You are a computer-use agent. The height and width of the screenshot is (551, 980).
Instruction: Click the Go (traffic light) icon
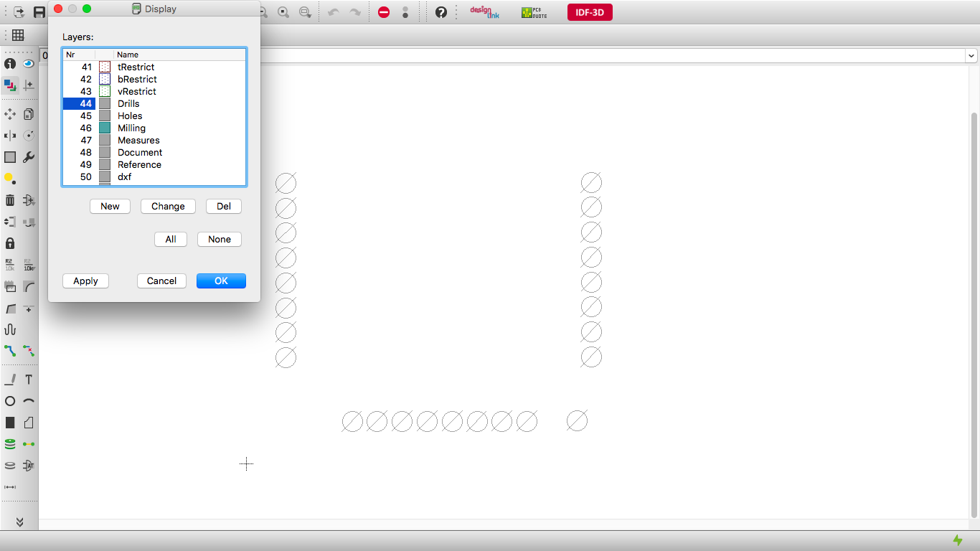pyautogui.click(x=405, y=12)
